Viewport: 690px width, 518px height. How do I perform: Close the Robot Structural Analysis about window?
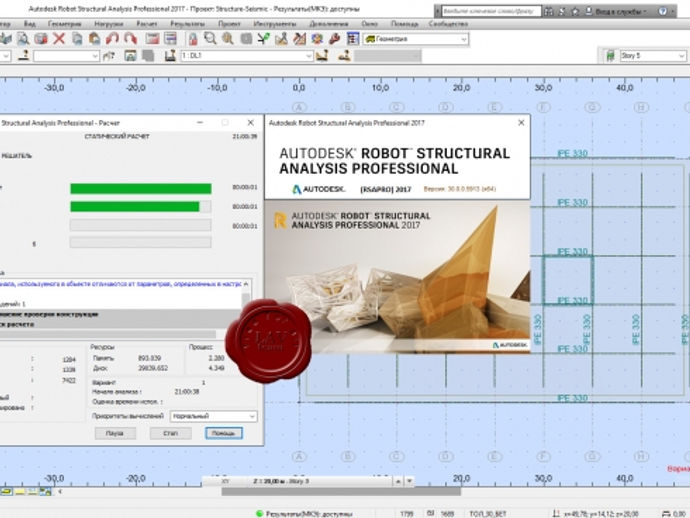point(521,123)
